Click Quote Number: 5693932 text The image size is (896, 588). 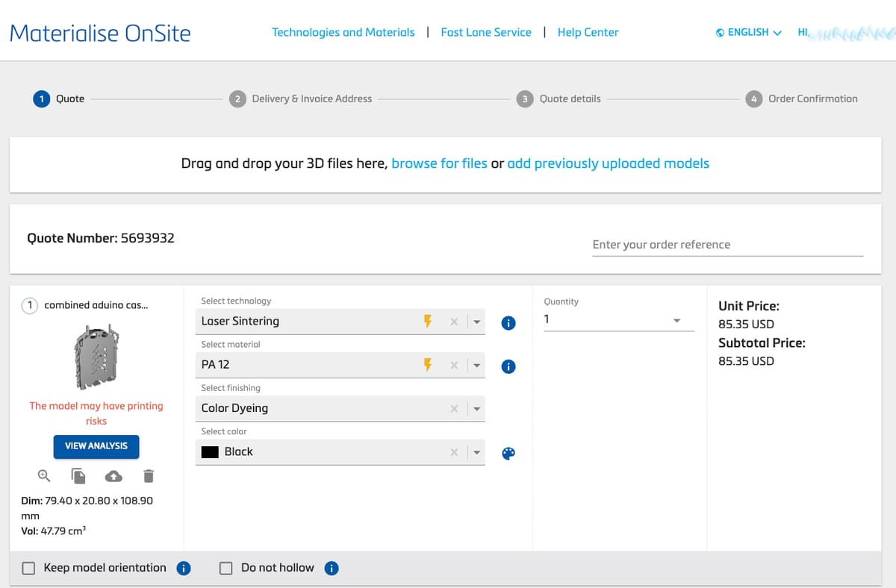[101, 238]
